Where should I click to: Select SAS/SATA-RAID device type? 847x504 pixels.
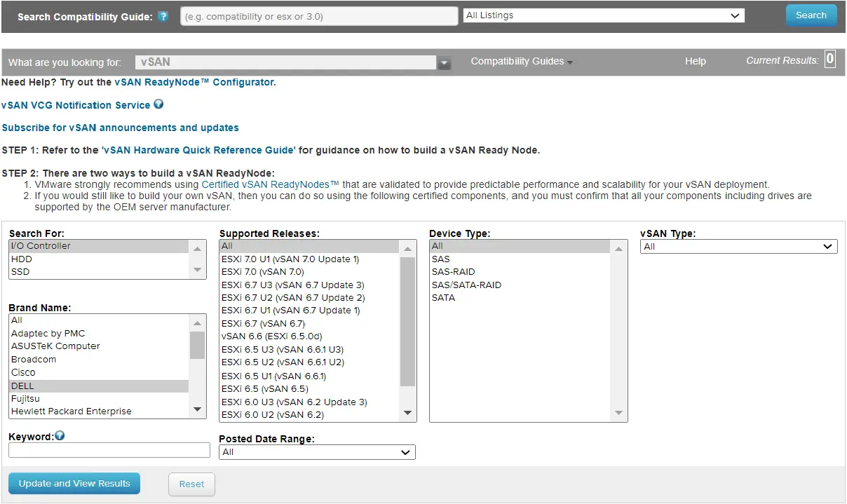[x=520, y=285]
